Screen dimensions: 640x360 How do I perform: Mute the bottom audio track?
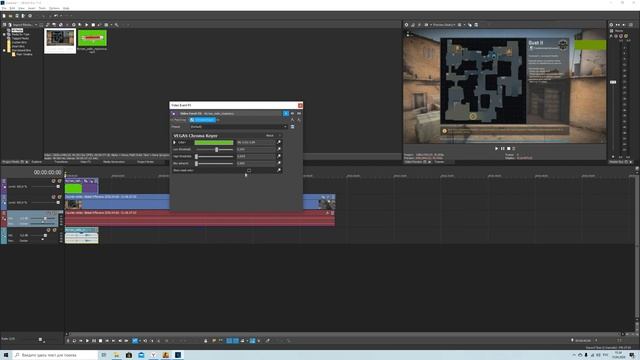point(49,230)
